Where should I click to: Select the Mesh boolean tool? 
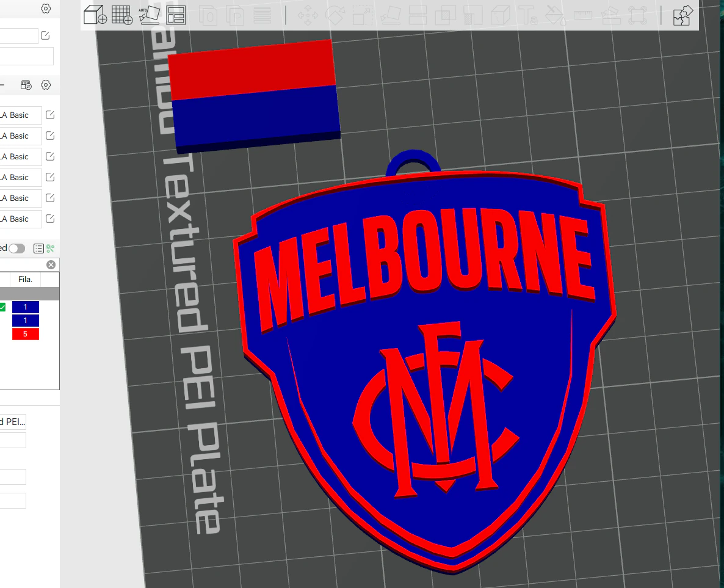[x=446, y=15]
